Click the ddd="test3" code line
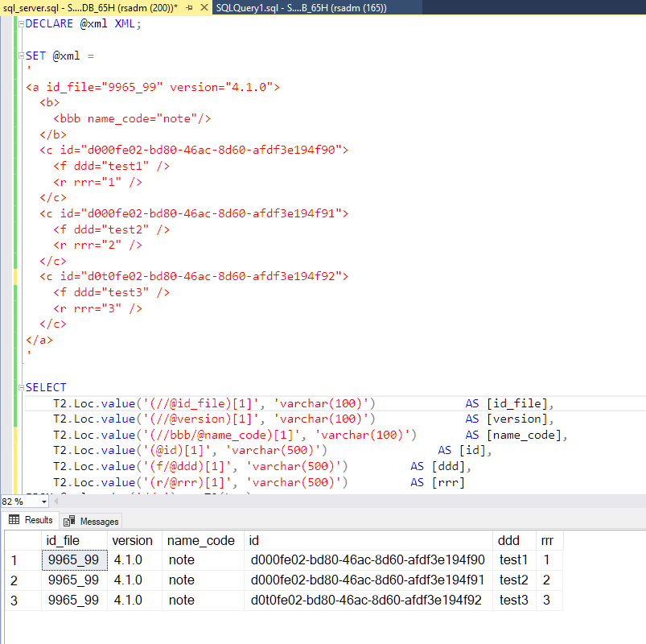Image resolution: width=646 pixels, height=644 pixels. (x=111, y=293)
